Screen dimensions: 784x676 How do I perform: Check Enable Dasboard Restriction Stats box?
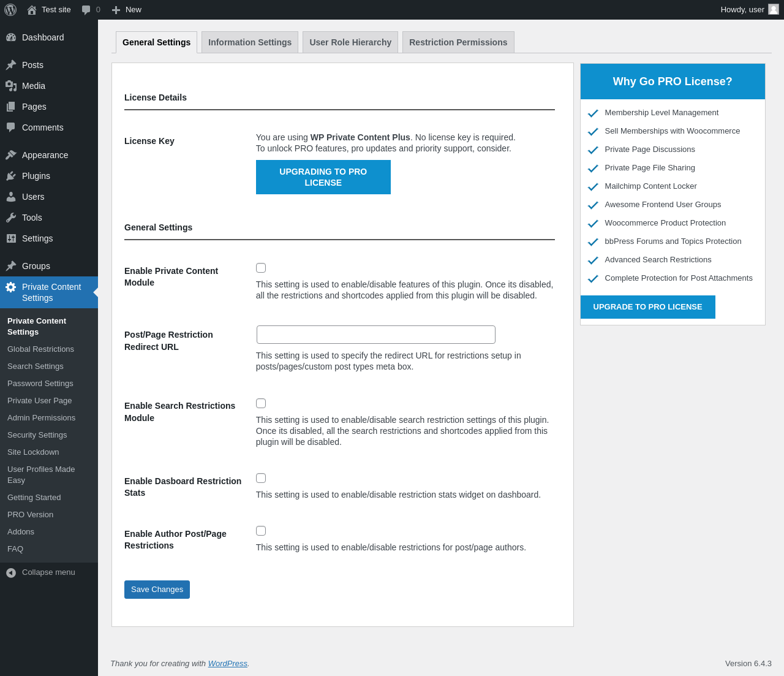[261, 478]
